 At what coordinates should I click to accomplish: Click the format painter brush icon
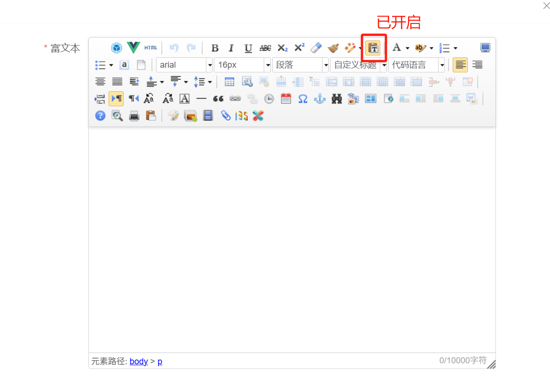pos(333,48)
